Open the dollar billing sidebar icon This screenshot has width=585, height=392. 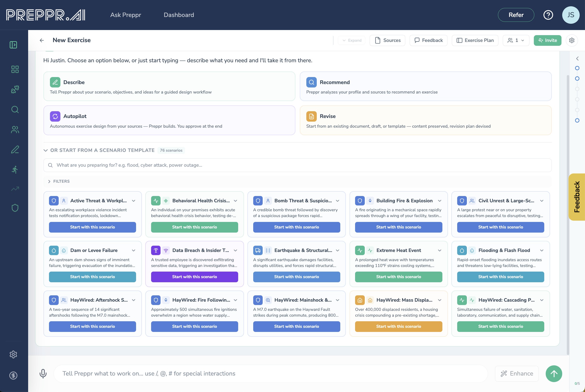click(x=13, y=375)
